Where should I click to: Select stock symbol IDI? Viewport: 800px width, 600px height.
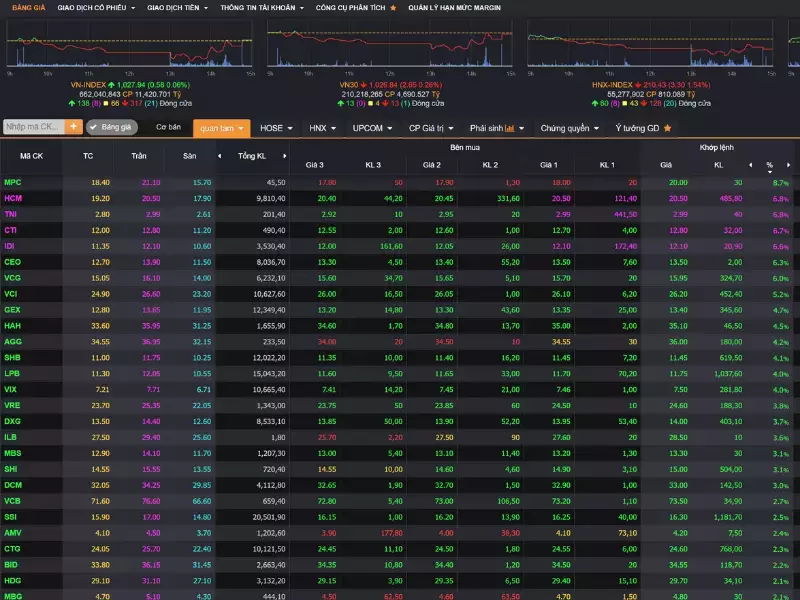pos(9,246)
